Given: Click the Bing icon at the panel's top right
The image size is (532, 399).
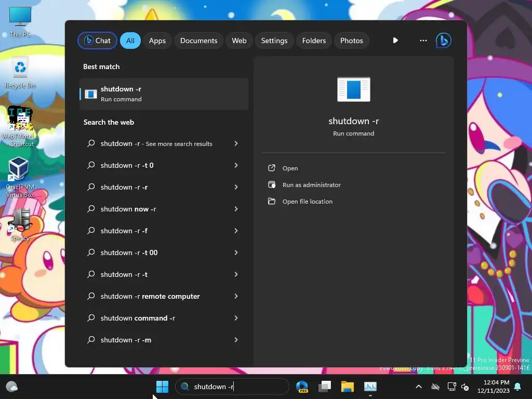Looking at the screenshot, I should point(444,41).
